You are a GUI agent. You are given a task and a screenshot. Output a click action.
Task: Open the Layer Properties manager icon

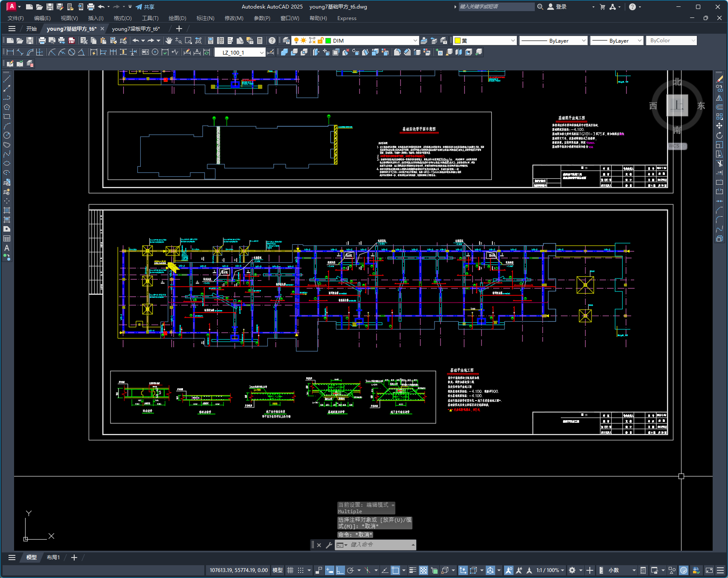tap(286, 41)
